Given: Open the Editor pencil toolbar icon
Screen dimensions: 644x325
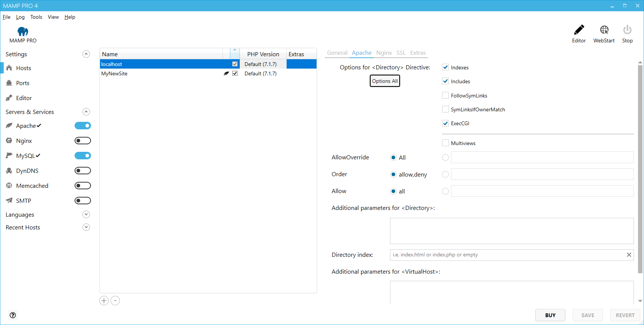Looking at the screenshot, I should (579, 30).
